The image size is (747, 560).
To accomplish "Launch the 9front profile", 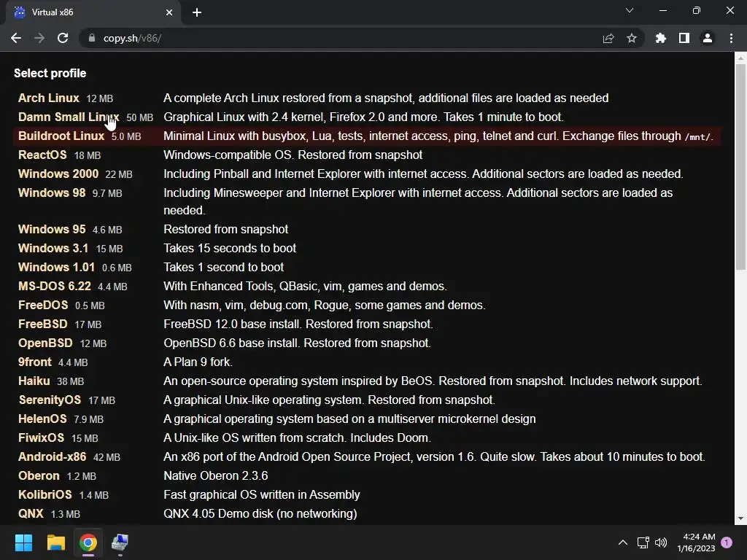I will (34, 362).
